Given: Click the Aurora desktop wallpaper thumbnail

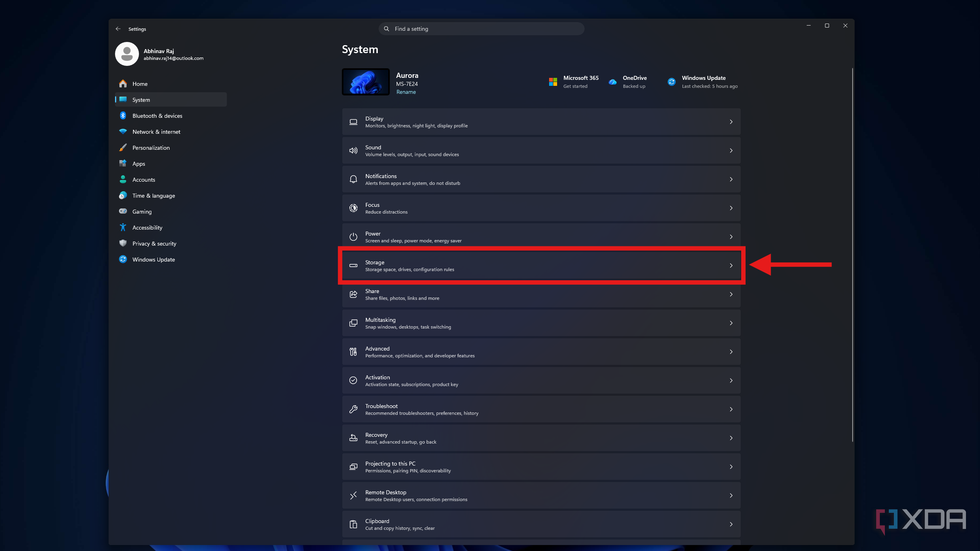Looking at the screenshot, I should pyautogui.click(x=366, y=82).
